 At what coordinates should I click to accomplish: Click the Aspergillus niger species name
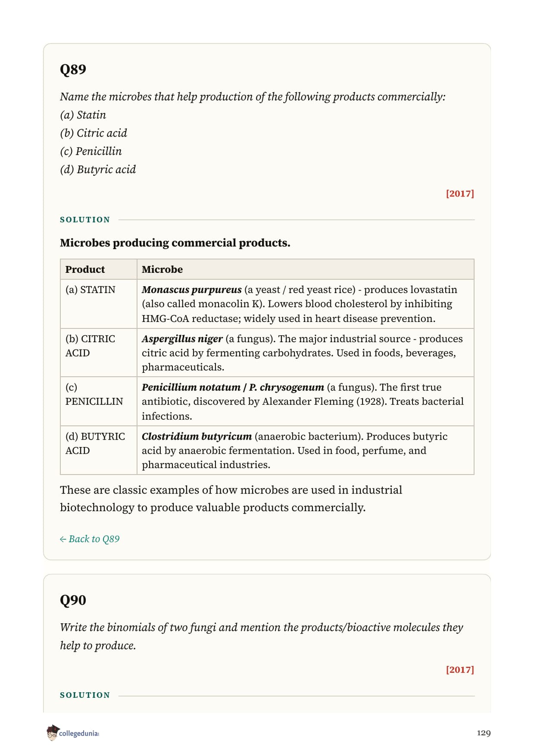[182, 339]
